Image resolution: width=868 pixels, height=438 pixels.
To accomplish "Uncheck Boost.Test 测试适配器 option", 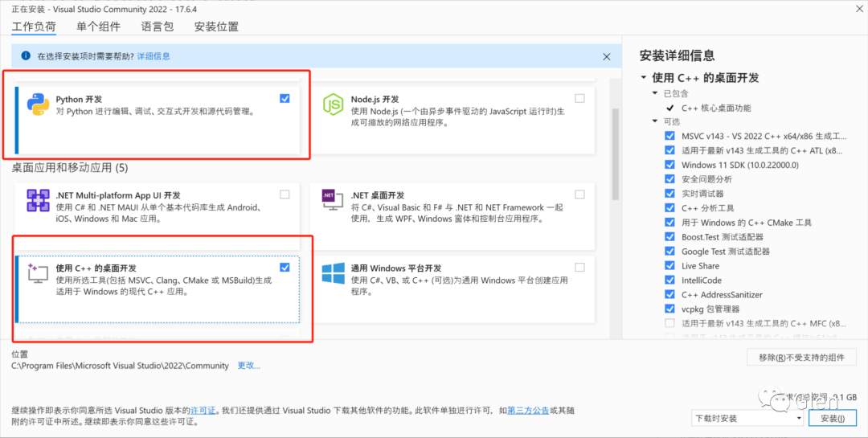I will [669, 236].
